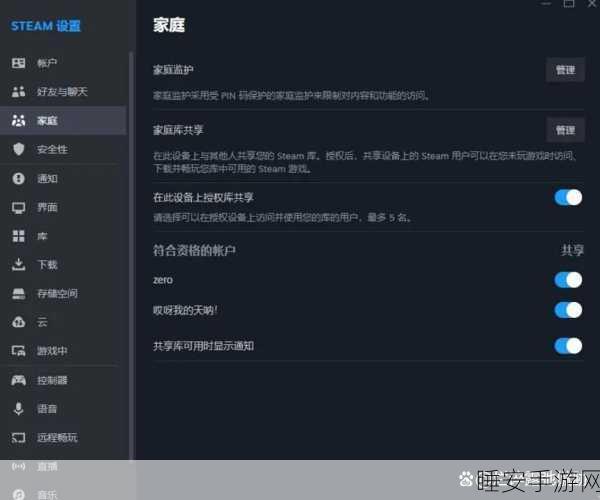Toggle 在此设备上授权库共享 switch
600x500 pixels.
pos(568,197)
